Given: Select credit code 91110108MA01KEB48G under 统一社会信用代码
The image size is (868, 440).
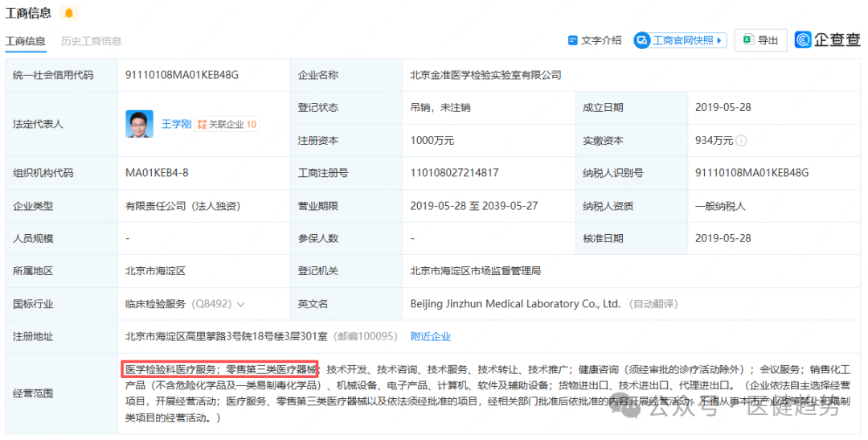Looking at the screenshot, I should (182, 75).
